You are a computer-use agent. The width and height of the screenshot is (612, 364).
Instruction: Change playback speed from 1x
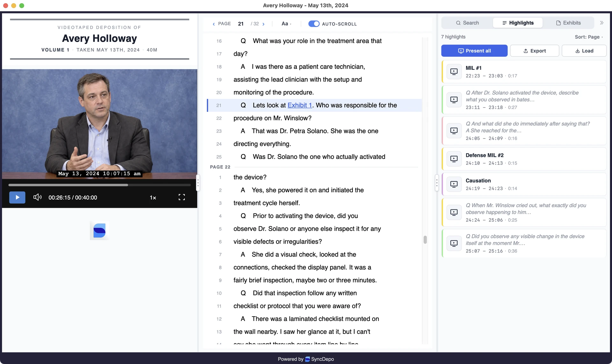click(153, 198)
